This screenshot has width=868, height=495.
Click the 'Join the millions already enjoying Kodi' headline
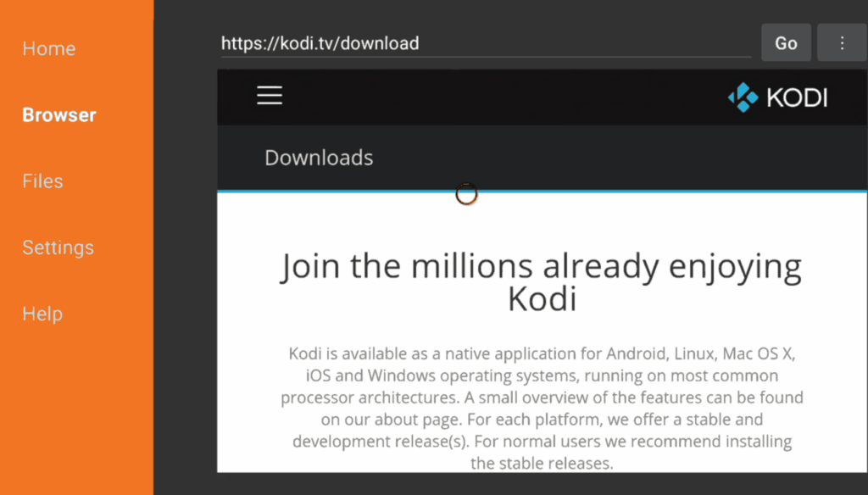pyautogui.click(x=542, y=282)
